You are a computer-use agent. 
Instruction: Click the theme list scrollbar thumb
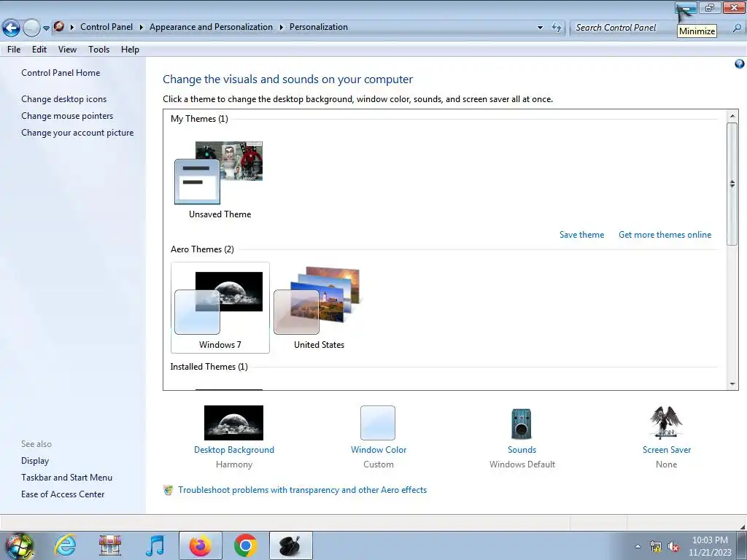click(x=732, y=184)
